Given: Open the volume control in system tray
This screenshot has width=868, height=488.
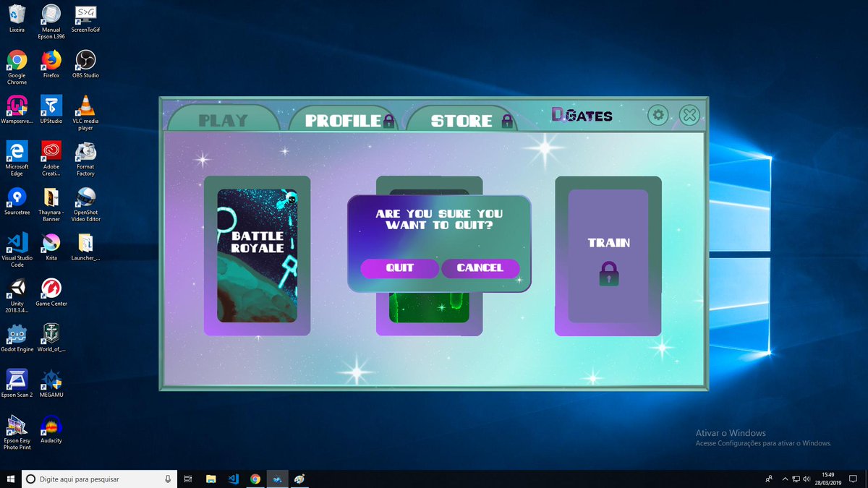Looking at the screenshot, I should [808, 479].
